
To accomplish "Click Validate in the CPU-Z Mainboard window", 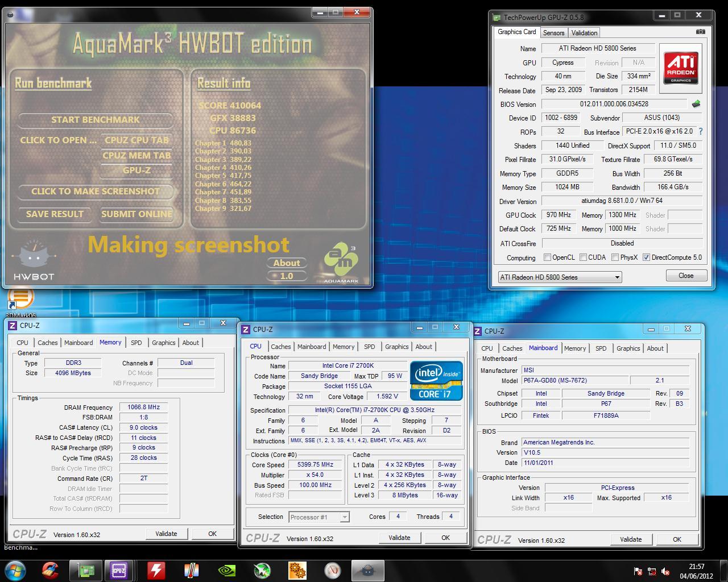I will tap(631, 539).
